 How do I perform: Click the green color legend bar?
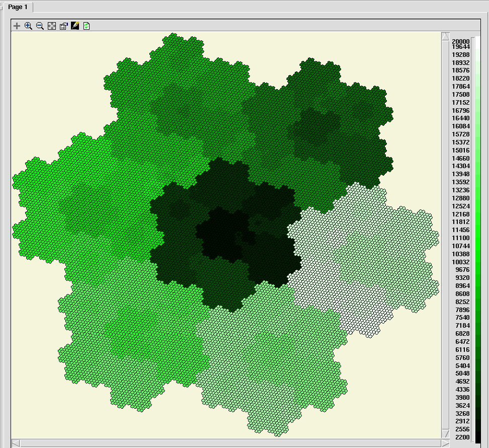[477, 240]
